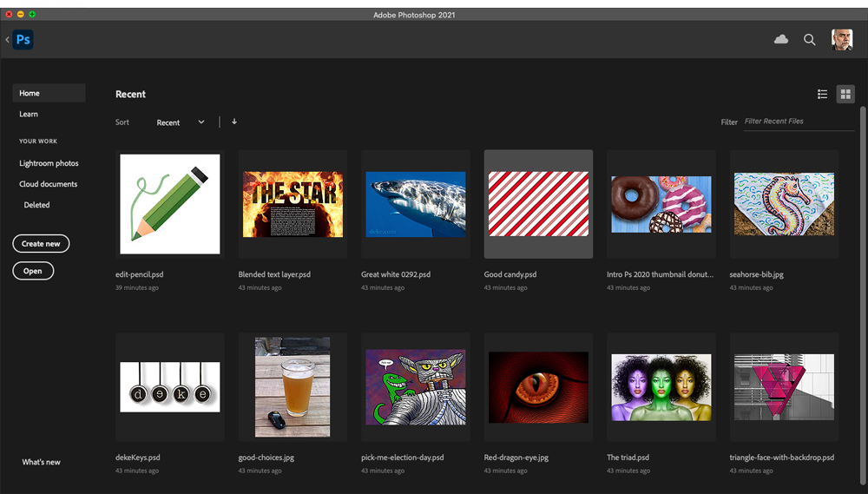Reverse sort order with the arrow icon
The image size is (868, 494).
(x=234, y=122)
